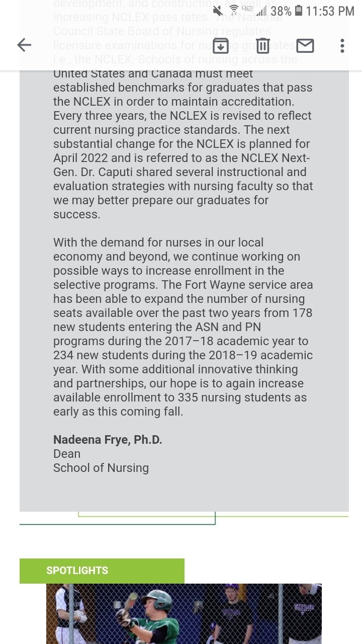This screenshot has width=362, height=644.
Task: Tap line mentioning 335 nursing students
Action: (180, 397)
